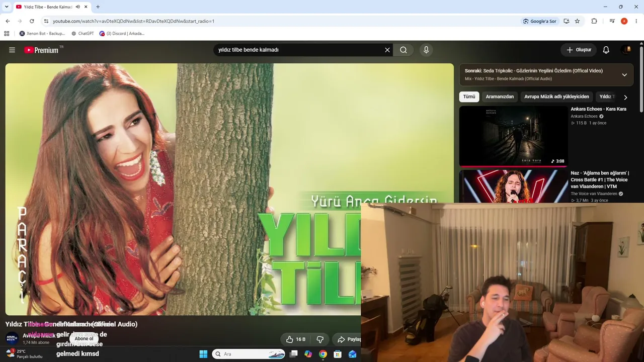644x362 pixels.
Task: Open Discord bookmark
Action: [x=122, y=34]
